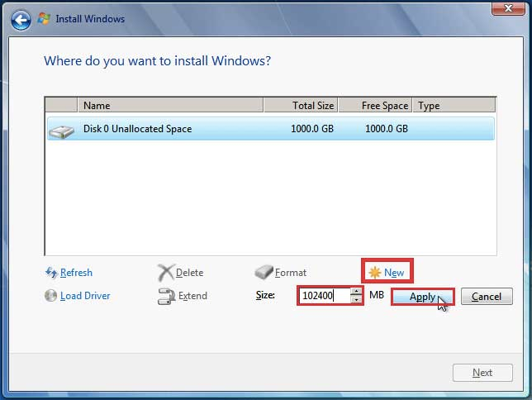
Task: Sort by the Type column header
Action: coord(454,105)
